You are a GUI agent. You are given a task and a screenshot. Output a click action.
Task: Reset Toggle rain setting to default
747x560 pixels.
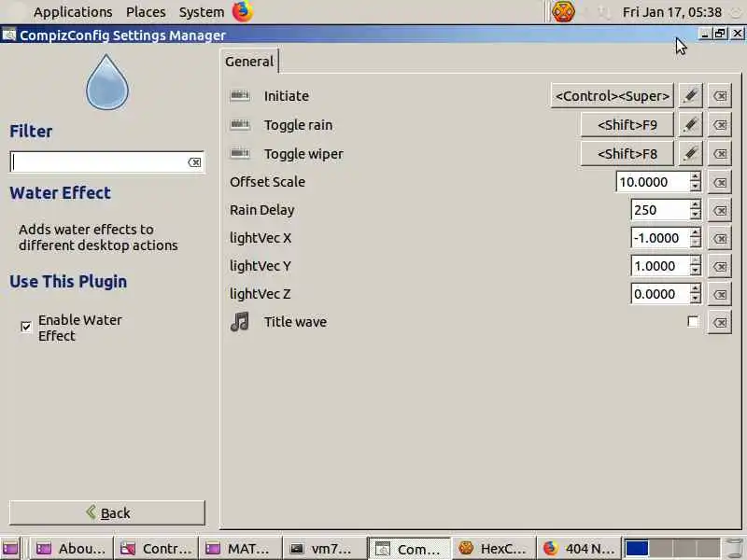(719, 125)
